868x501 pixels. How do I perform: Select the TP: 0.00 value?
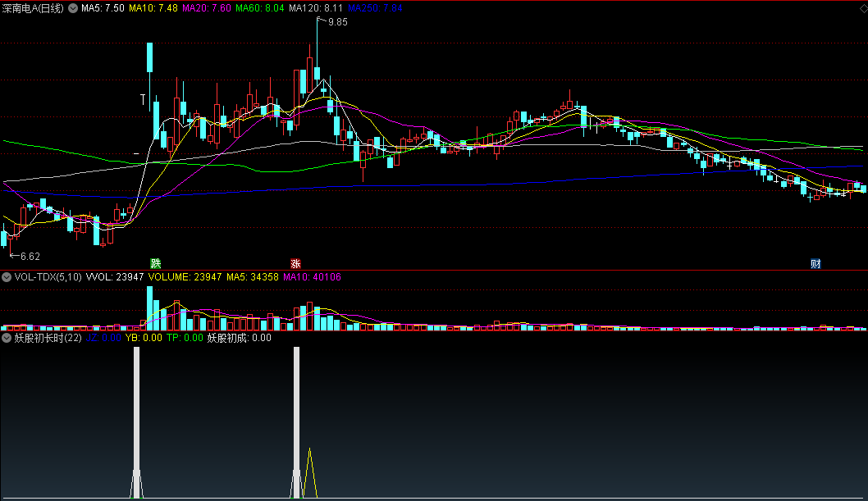coord(185,338)
